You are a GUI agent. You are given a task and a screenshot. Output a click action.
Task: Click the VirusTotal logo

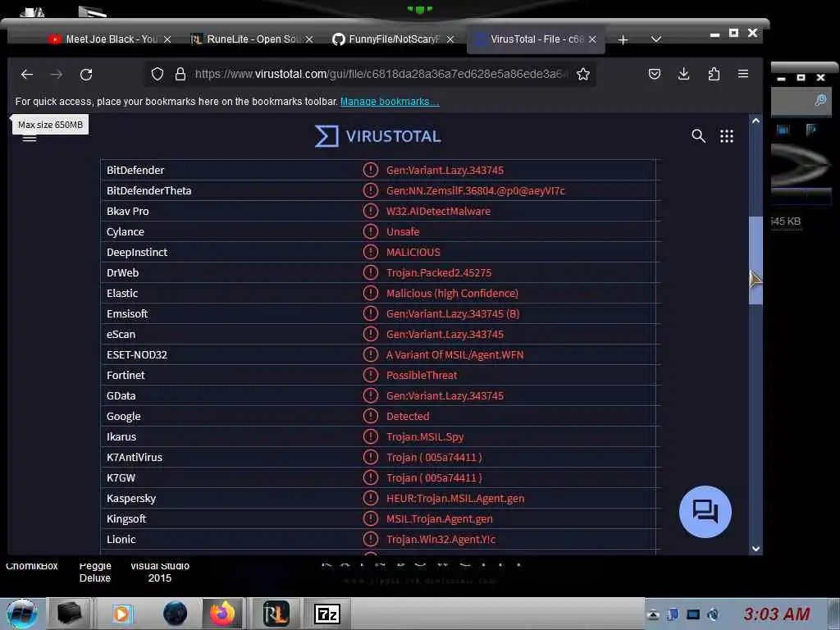pyautogui.click(x=378, y=136)
